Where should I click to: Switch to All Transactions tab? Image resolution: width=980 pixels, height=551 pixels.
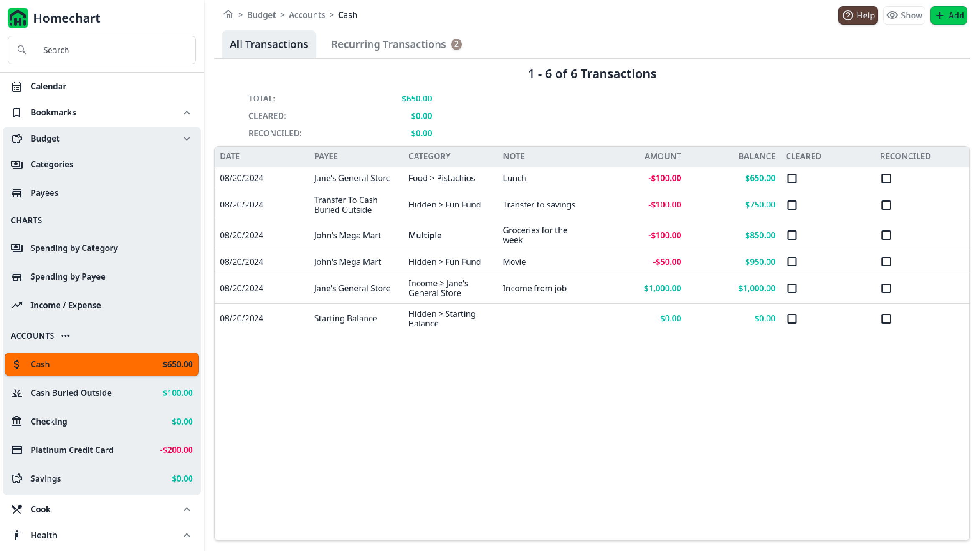click(x=269, y=44)
